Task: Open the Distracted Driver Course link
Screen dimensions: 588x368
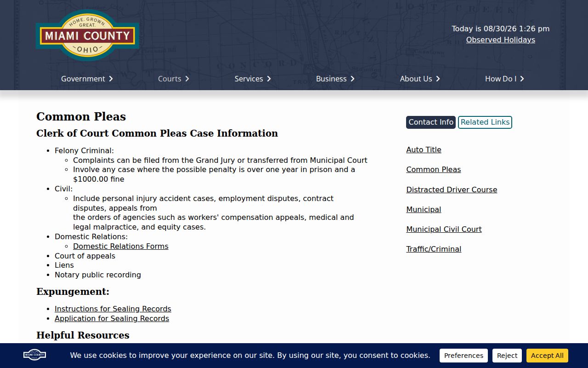Action: 452,190
